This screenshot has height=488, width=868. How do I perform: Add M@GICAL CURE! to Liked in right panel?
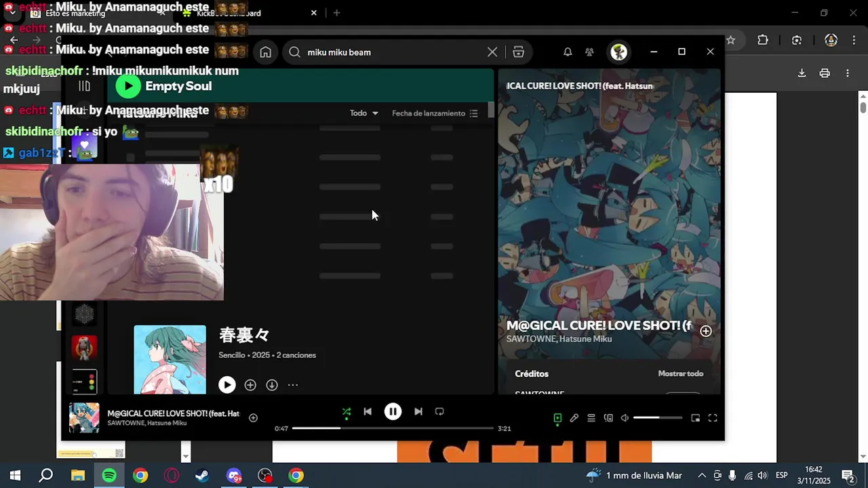coord(706,331)
